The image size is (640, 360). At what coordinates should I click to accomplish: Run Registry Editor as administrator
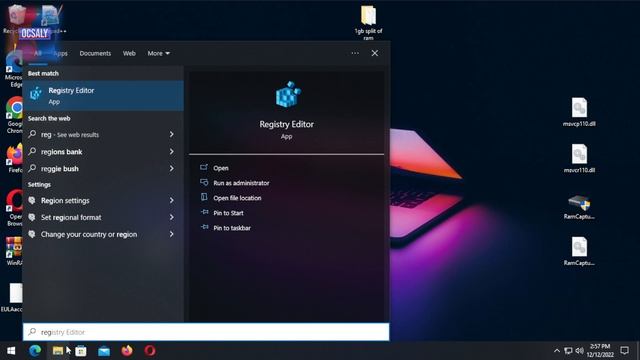[x=241, y=183]
